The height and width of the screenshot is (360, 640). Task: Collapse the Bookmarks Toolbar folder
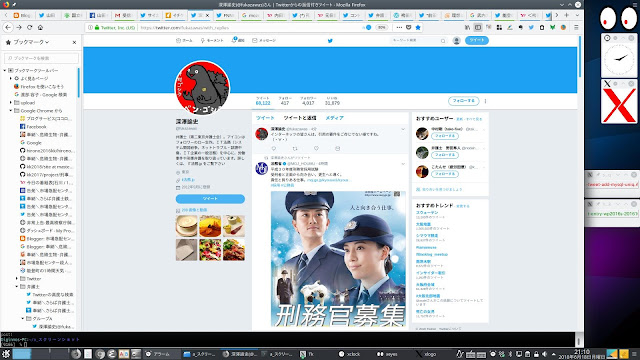click(5, 70)
